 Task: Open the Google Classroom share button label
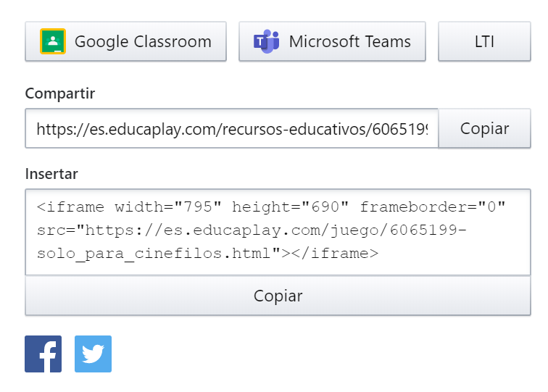(143, 41)
